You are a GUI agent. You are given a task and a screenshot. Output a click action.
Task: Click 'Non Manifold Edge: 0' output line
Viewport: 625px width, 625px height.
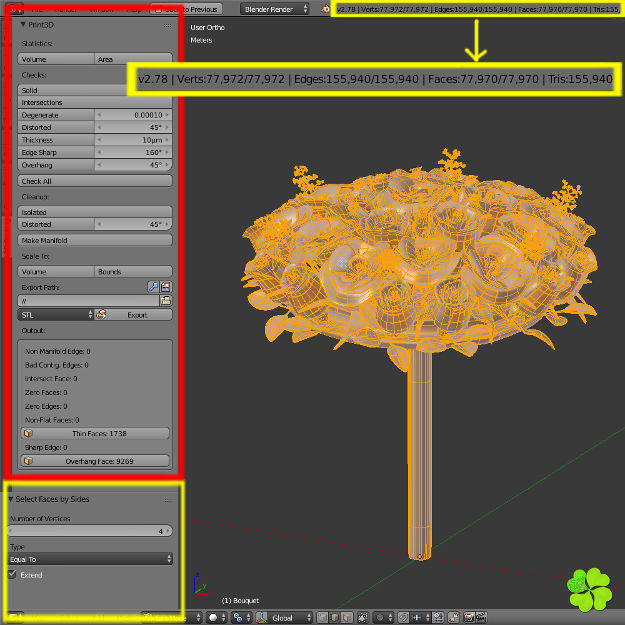[x=58, y=351]
